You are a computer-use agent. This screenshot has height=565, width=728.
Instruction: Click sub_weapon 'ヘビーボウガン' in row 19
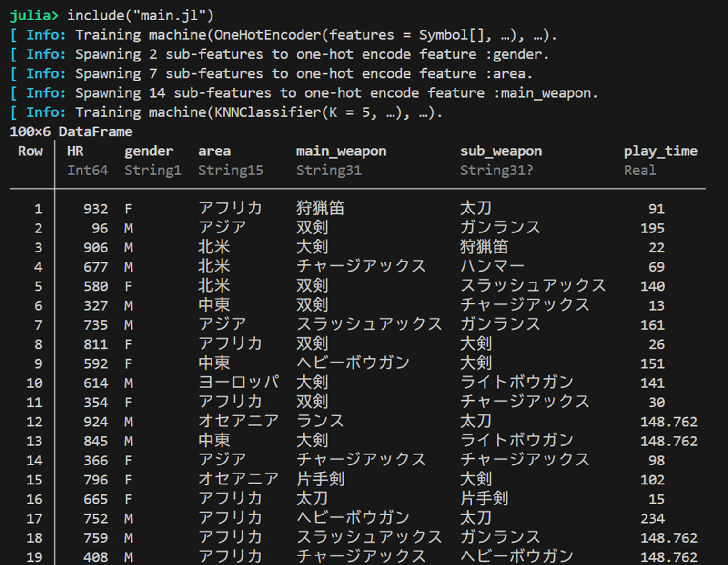517,556
